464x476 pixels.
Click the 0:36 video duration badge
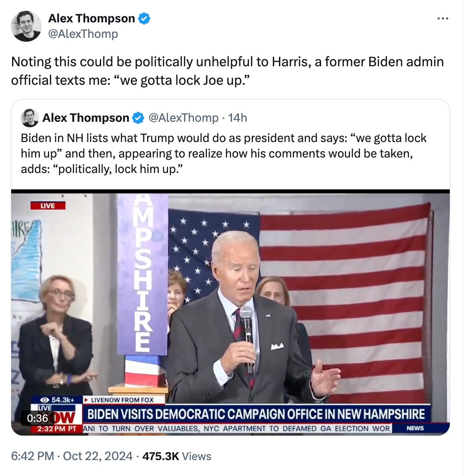pyautogui.click(x=37, y=418)
